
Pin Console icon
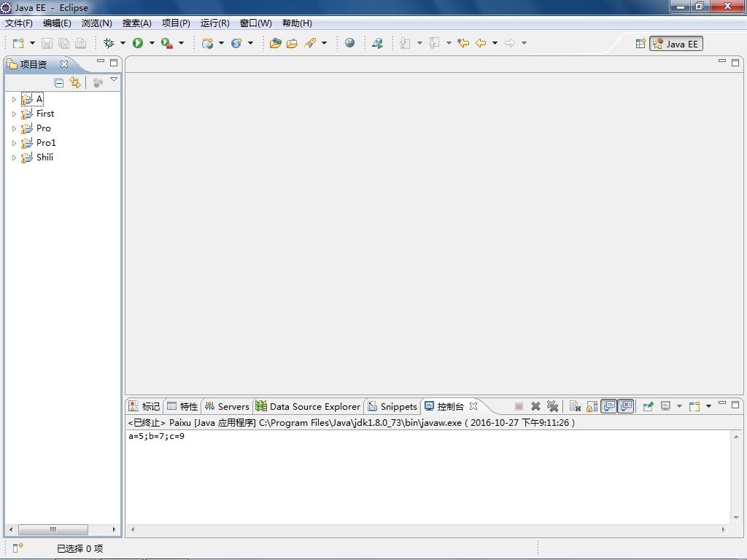point(648,406)
